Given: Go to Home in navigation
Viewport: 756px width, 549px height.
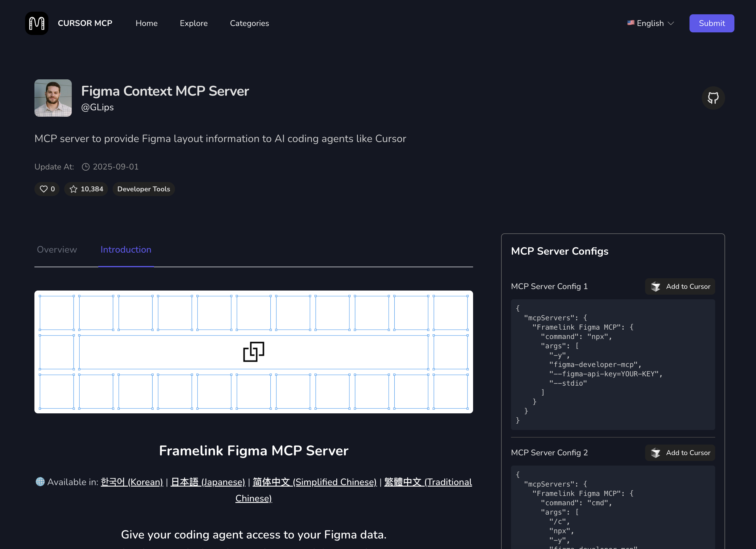Looking at the screenshot, I should pos(147,23).
